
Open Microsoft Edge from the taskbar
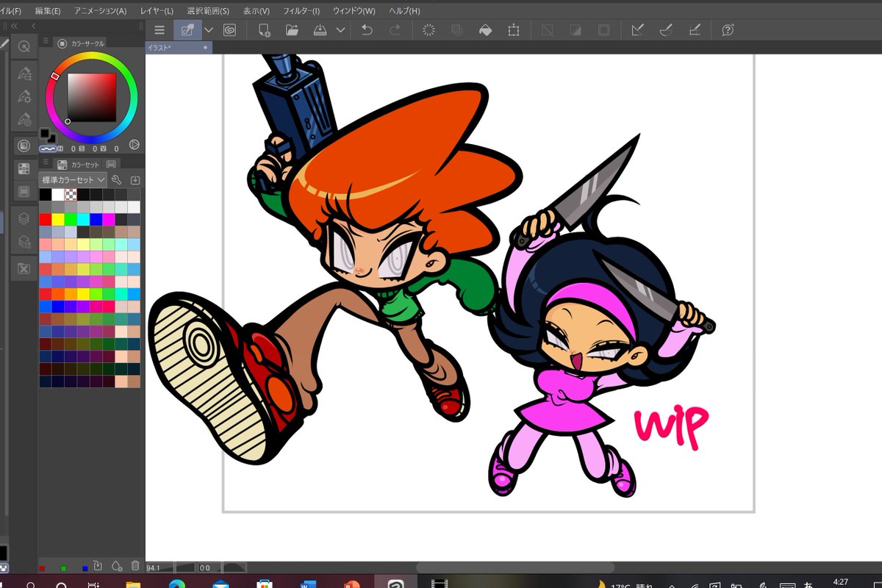(176, 585)
